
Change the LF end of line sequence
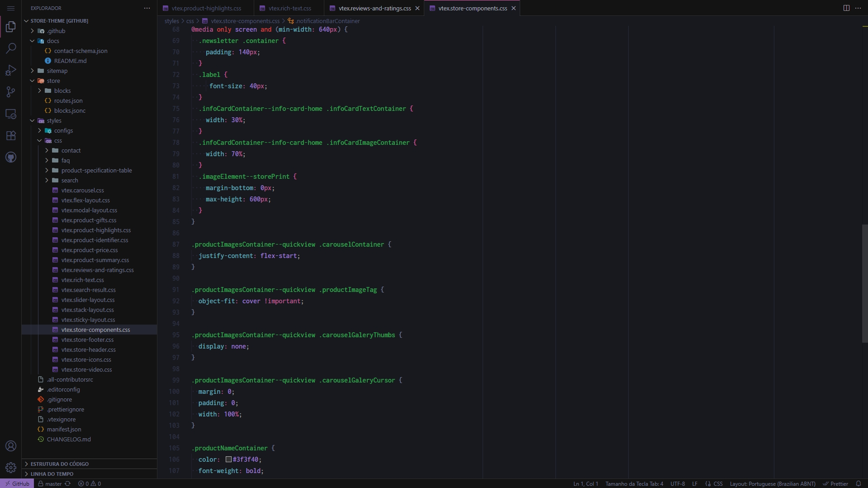click(695, 483)
